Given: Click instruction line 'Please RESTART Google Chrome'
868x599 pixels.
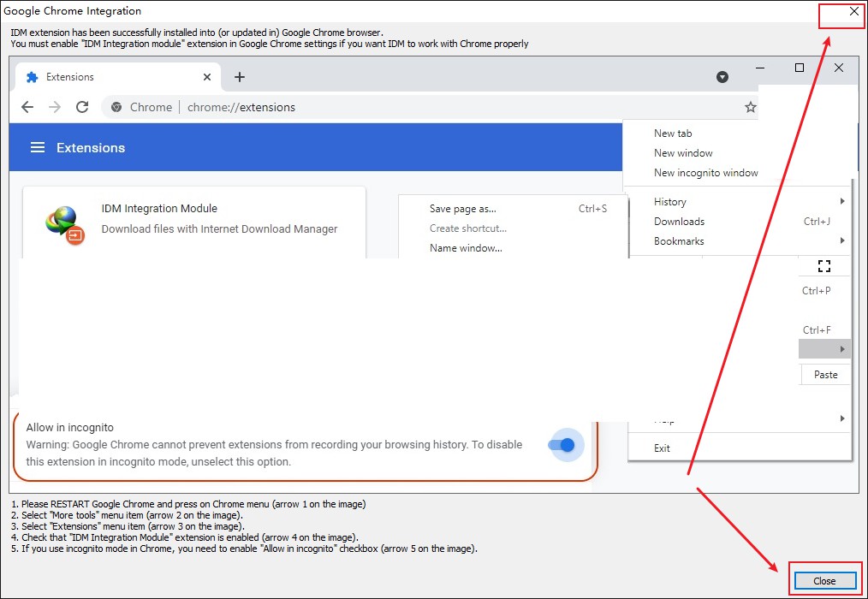Looking at the screenshot, I should click(x=188, y=504).
